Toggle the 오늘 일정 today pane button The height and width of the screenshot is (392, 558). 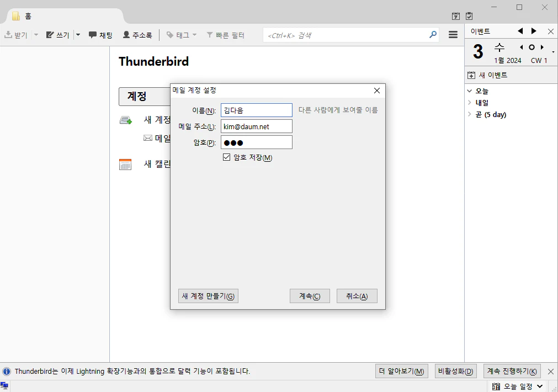pyautogui.click(x=517, y=386)
